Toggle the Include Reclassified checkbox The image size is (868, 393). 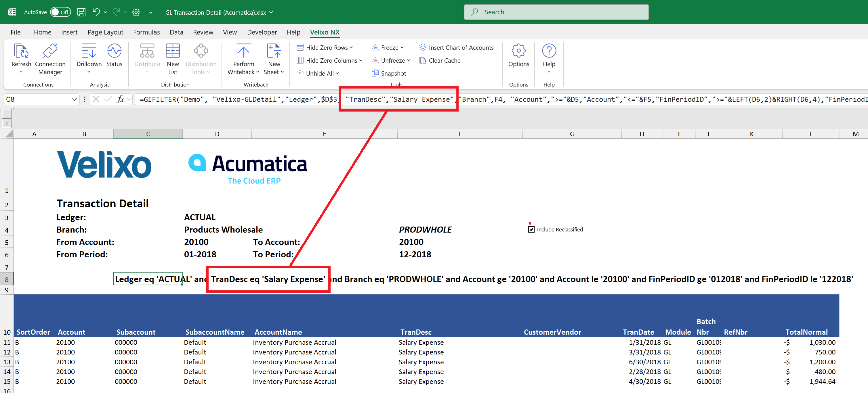coord(531,229)
